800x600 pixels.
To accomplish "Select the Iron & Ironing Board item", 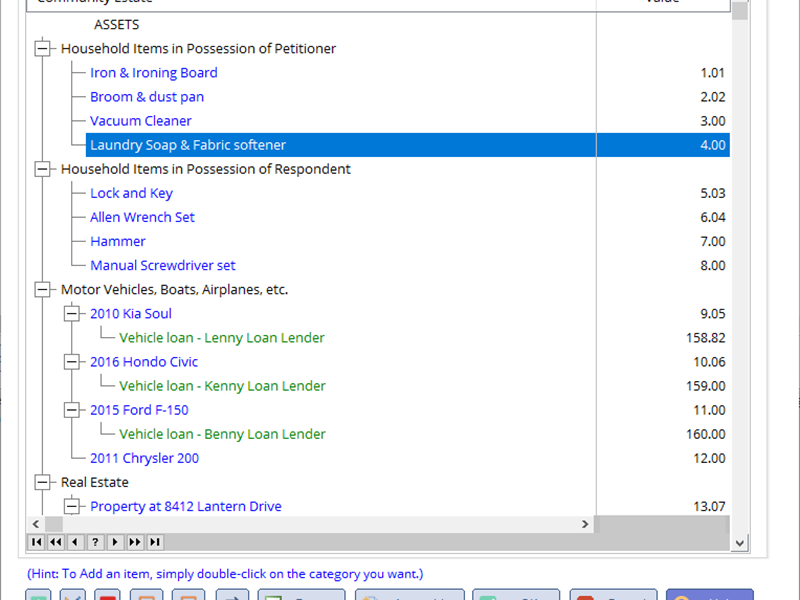I will click(x=153, y=73).
